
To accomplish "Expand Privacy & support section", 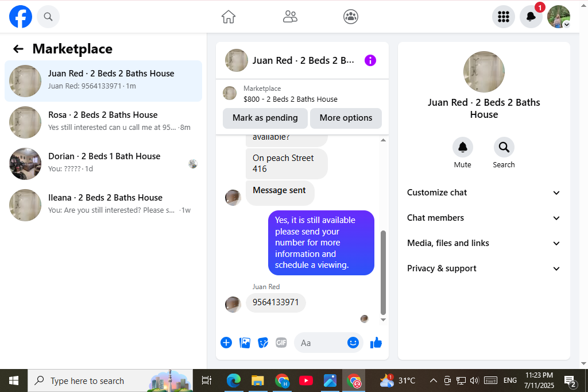I will (483, 268).
